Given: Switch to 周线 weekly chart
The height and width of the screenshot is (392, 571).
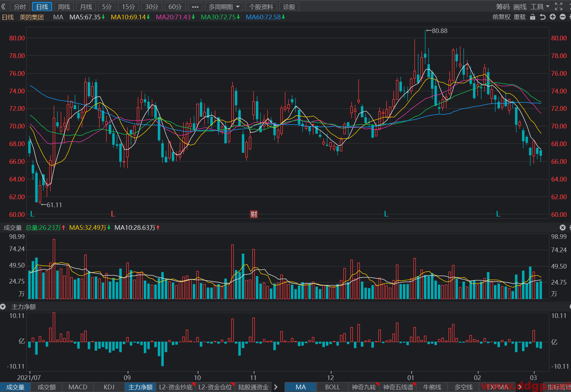Looking at the screenshot, I should tap(64, 7).
